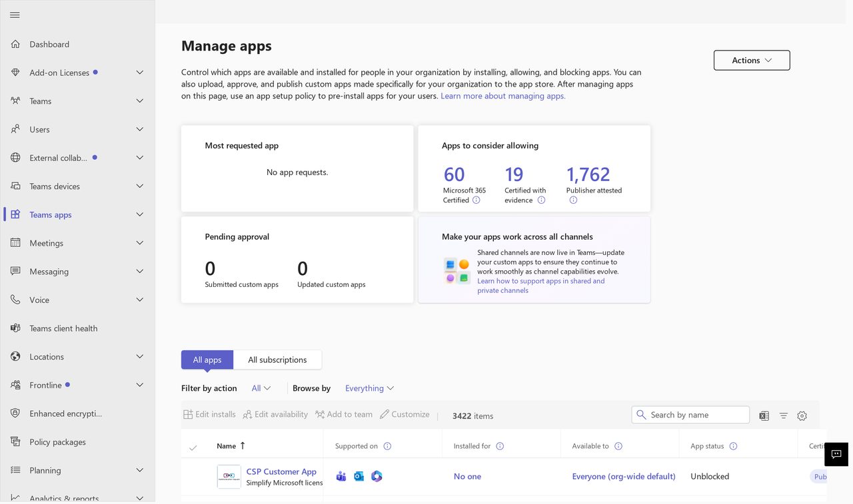Click the Teams sidebar icon

15,101
